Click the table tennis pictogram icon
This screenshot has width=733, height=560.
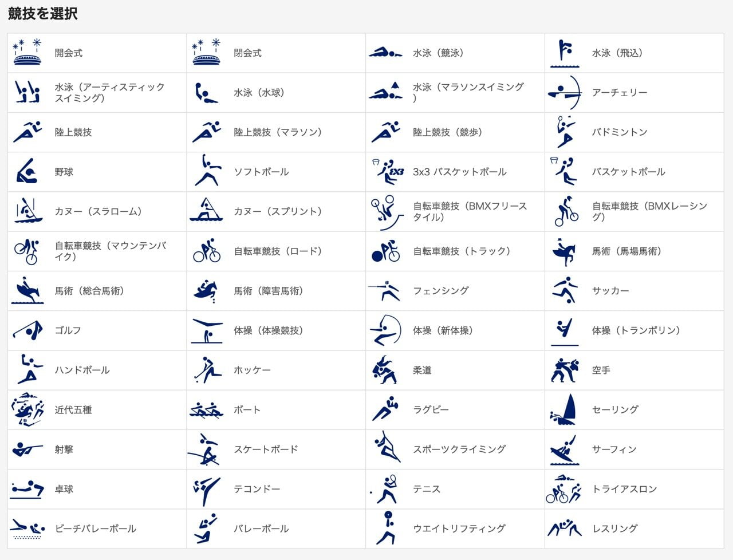click(x=27, y=490)
